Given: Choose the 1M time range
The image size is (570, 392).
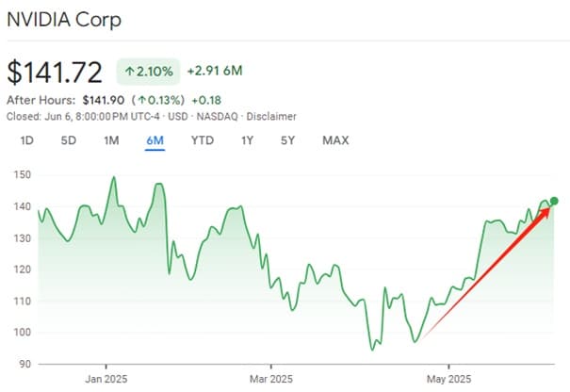Looking at the screenshot, I should pyautogui.click(x=111, y=140).
